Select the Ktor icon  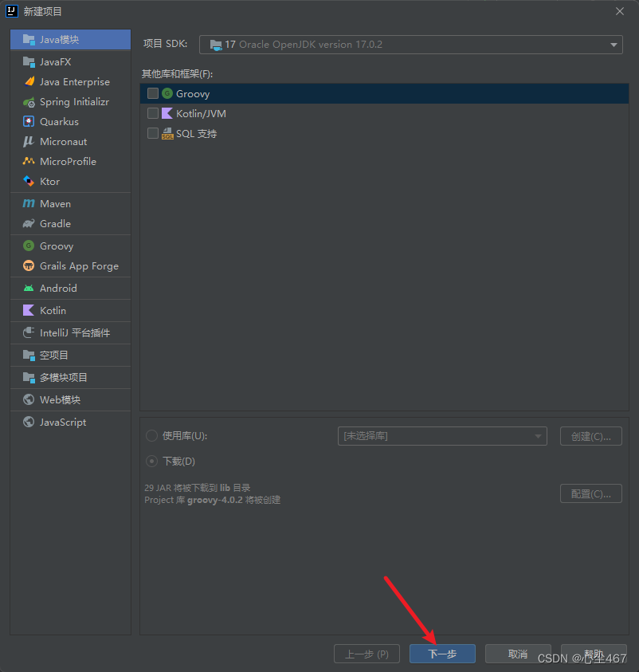tap(29, 181)
